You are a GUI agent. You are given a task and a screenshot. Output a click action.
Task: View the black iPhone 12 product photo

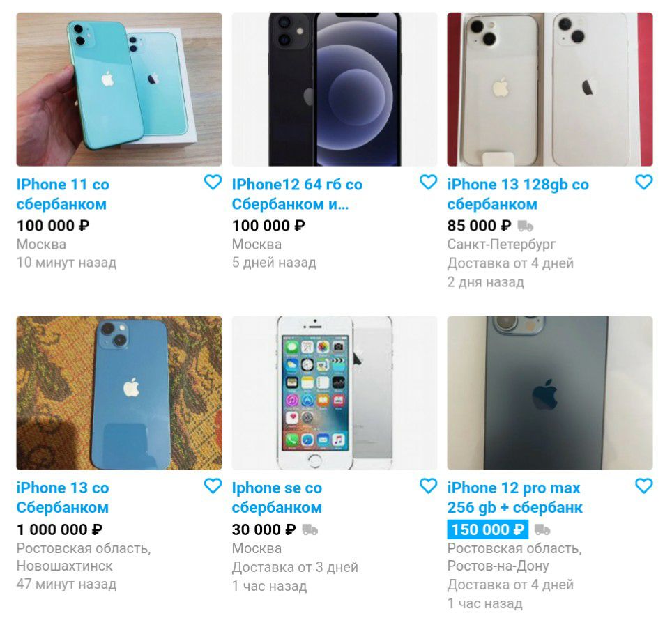(x=335, y=89)
